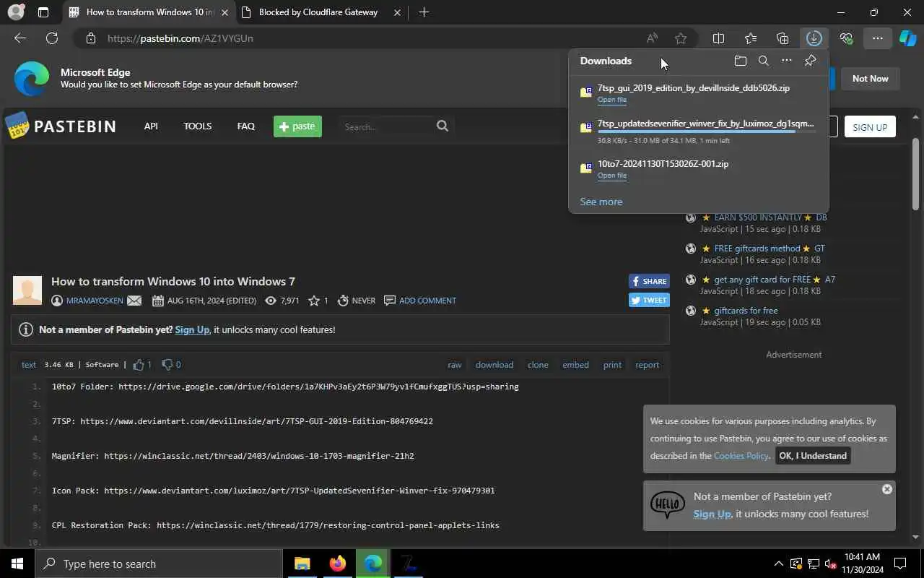924x578 pixels.
Task: Open file link for 7tsp_gui_2019 zip
Action: click(x=611, y=100)
